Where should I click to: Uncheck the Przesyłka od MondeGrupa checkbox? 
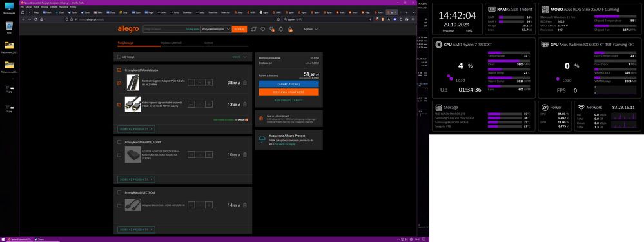119,70
